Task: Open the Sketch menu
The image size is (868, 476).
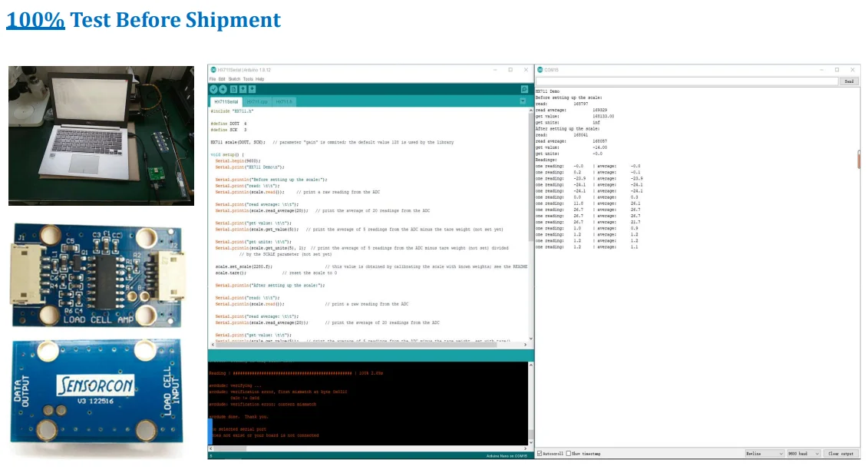Action: pyautogui.click(x=235, y=79)
